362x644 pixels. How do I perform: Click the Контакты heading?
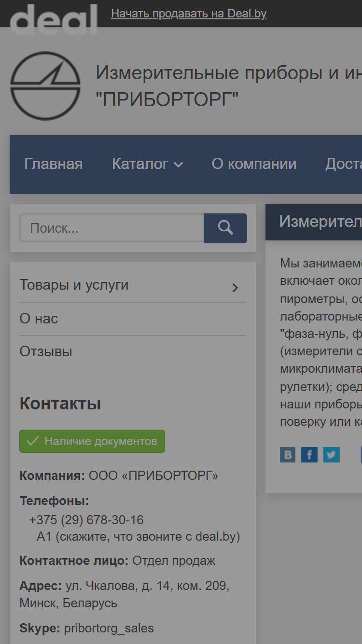(60, 404)
